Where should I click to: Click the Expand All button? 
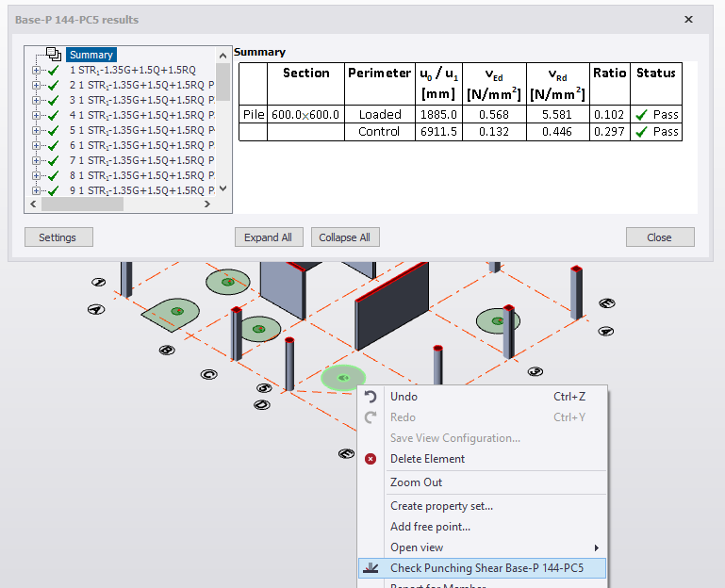[x=268, y=237]
